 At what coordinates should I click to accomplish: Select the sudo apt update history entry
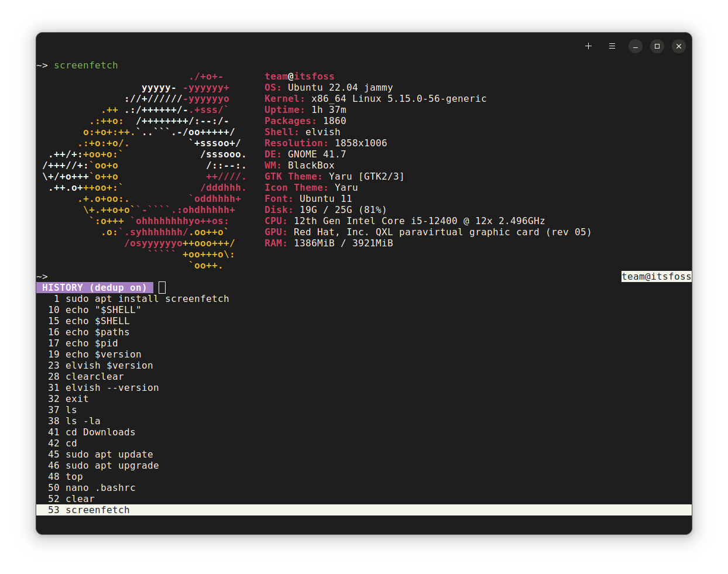[x=109, y=454]
